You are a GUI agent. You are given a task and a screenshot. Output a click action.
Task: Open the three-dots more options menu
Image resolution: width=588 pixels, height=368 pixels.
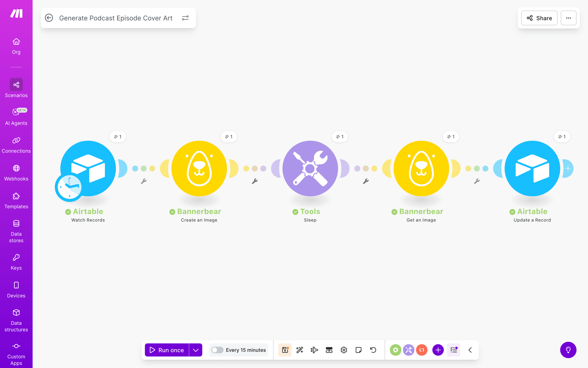pos(568,18)
